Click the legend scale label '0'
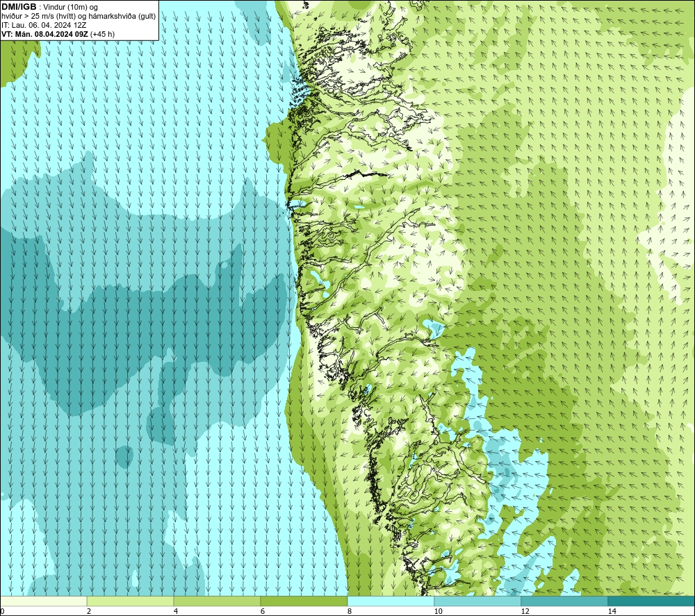Viewport: 695px width, 616px height. pos(2,611)
